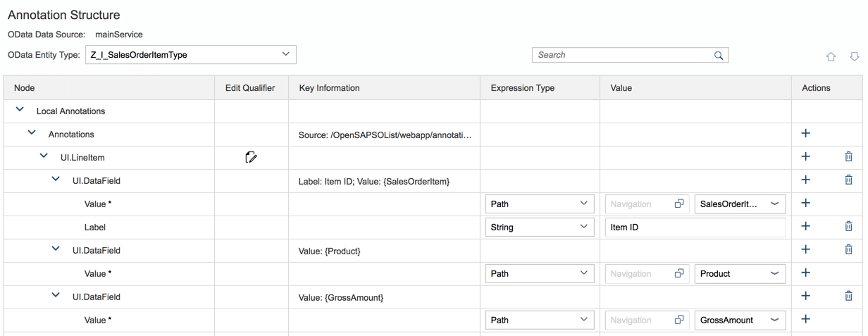
Task: Click the move up arrow icon
Action: [831, 56]
